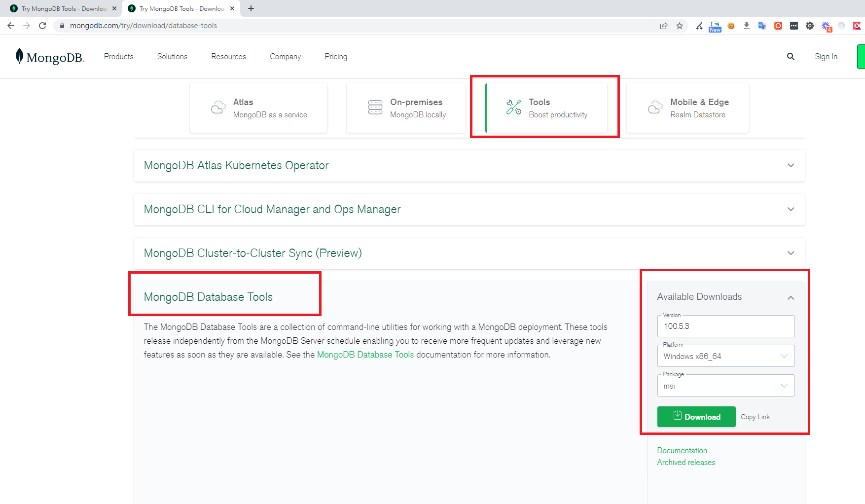Screen dimensions: 865x504
Task: Expand MongoDB Atlas Kubernetes Operator section
Action: [791, 166]
